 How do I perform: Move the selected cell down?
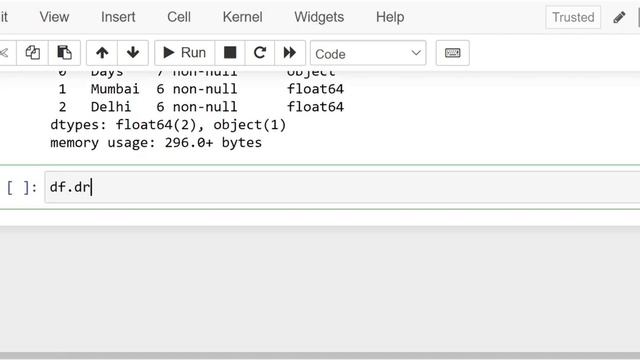[133, 53]
